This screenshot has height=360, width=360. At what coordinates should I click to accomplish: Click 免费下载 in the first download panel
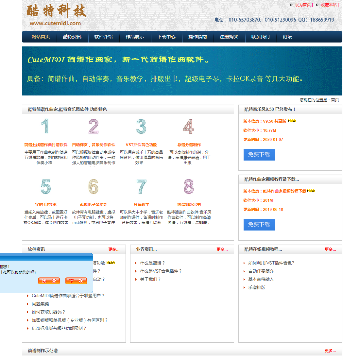pyautogui.click(x=259, y=155)
